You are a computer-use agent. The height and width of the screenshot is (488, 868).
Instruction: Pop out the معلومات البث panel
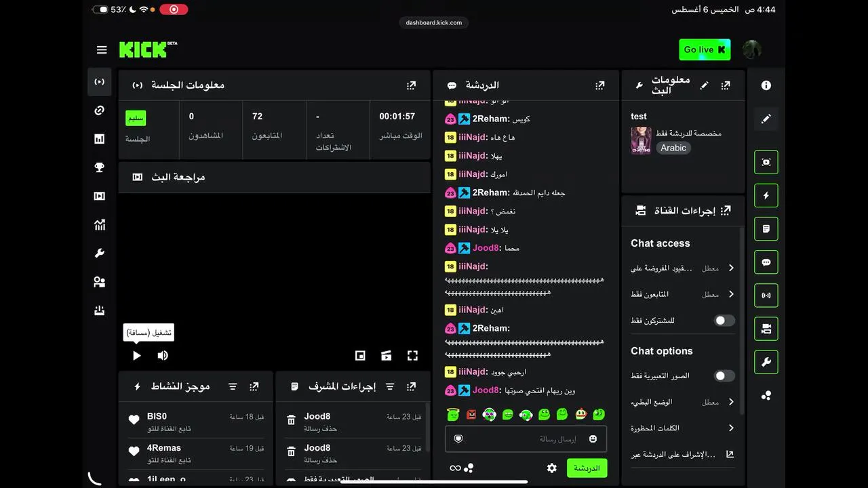(x=726, y=85)
